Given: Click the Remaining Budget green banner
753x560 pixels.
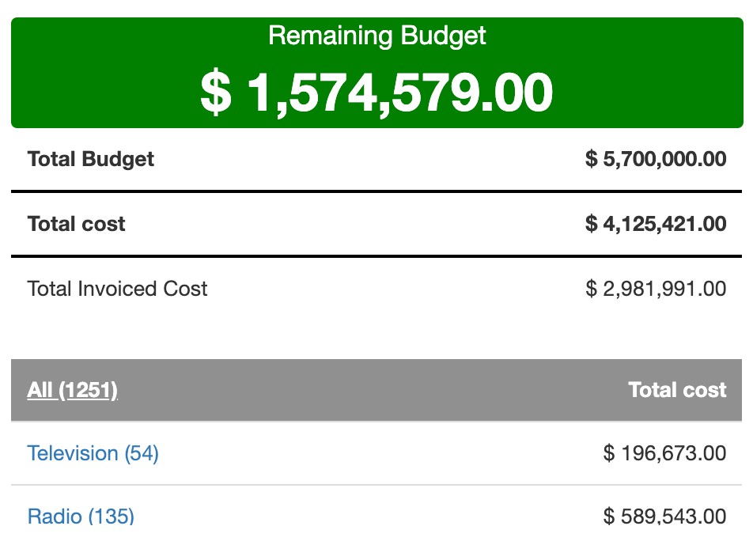Looking at the screenshot, I should [x=376, y=72].
